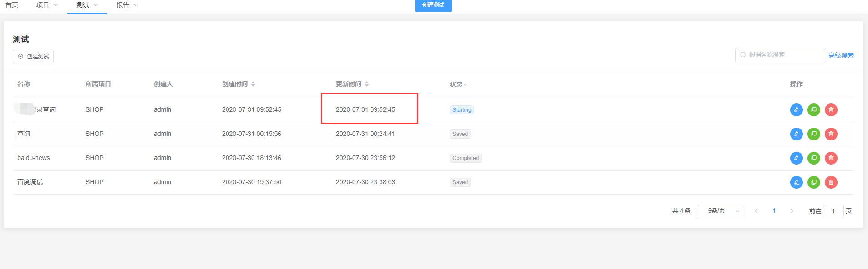Go to previous page arrow
This screenshot has width=868, height=269.
[756, 211]
